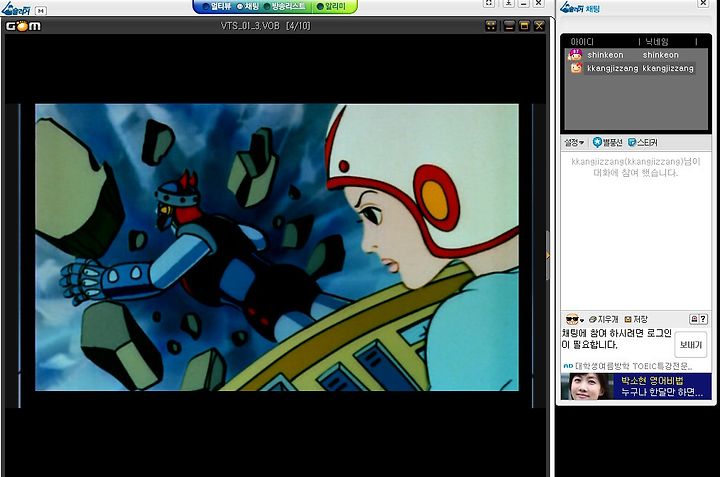Click the VTS_01_3.VOB title text
Viewport: 720px width, 477px height.
click(x=250, y=26)
